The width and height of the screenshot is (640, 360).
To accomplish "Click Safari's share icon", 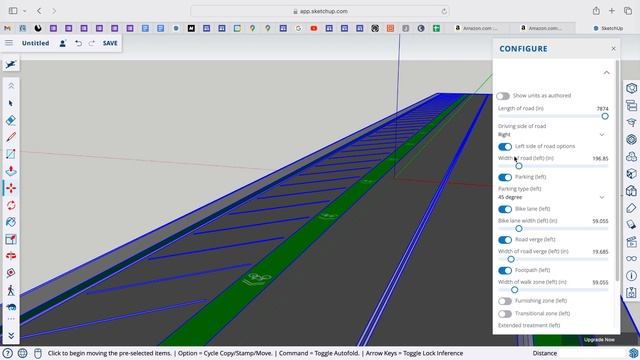I will click(596, 11).
